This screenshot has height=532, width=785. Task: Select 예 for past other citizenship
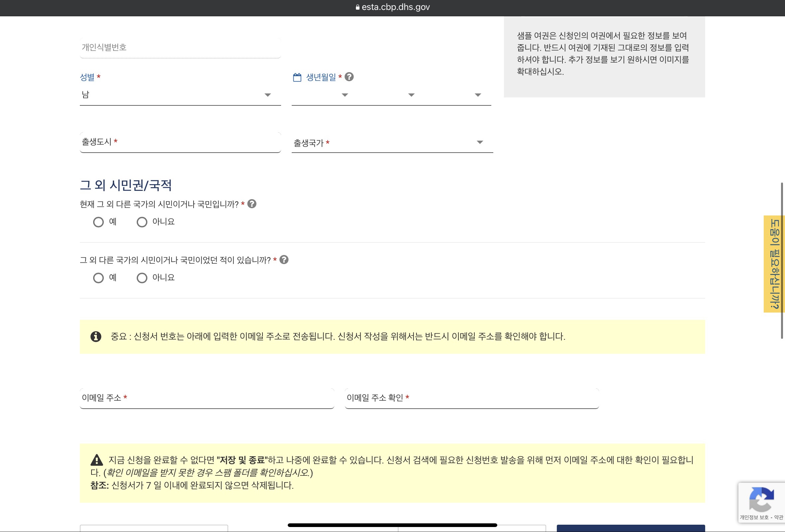point(98,278)
